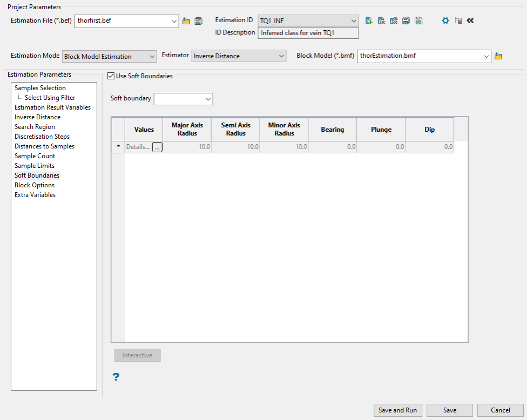The width and height of the screenshot is (527, 420).
Task: Open Select Using Filter item
Action: [x=50, y=98]
